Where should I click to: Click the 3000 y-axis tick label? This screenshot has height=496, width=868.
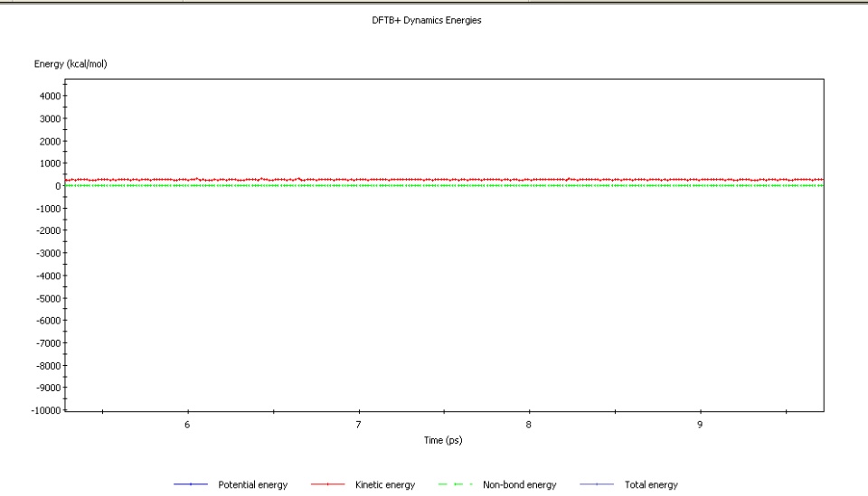click(50, 119)
